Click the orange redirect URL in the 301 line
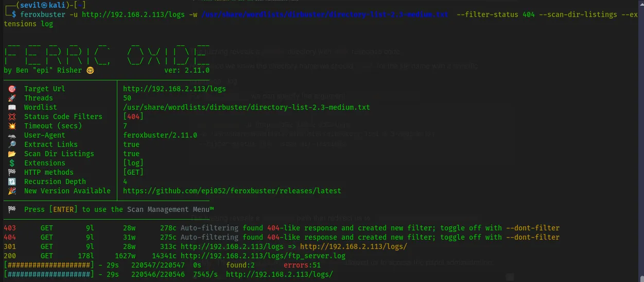The width and height of the screenshot is (644, 282). (354, 246)
